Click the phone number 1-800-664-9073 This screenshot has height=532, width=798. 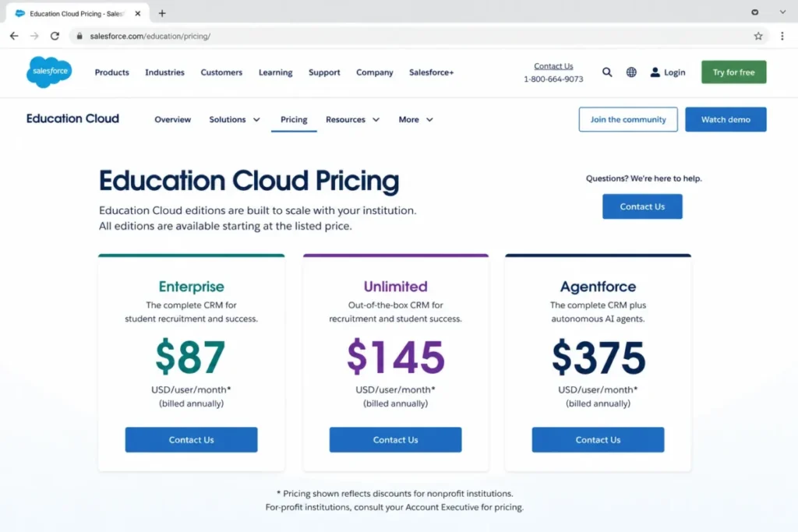click(554, 79)
